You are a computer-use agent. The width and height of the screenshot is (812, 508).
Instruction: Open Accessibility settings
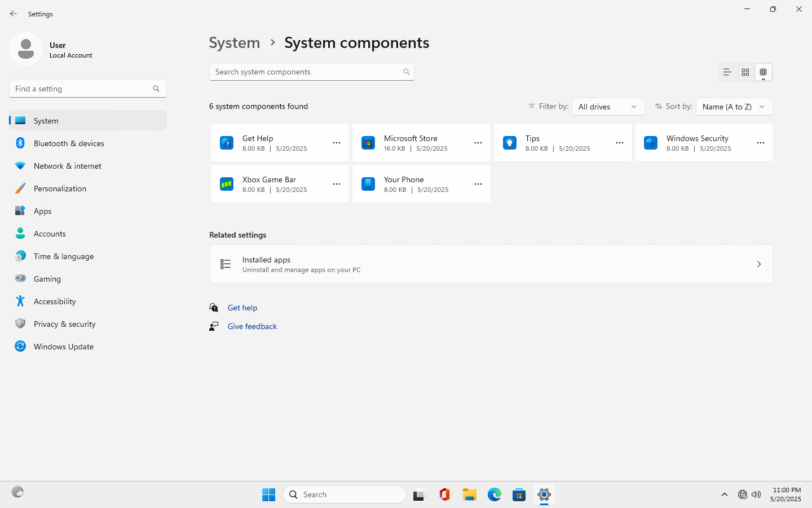pos(88,301)
